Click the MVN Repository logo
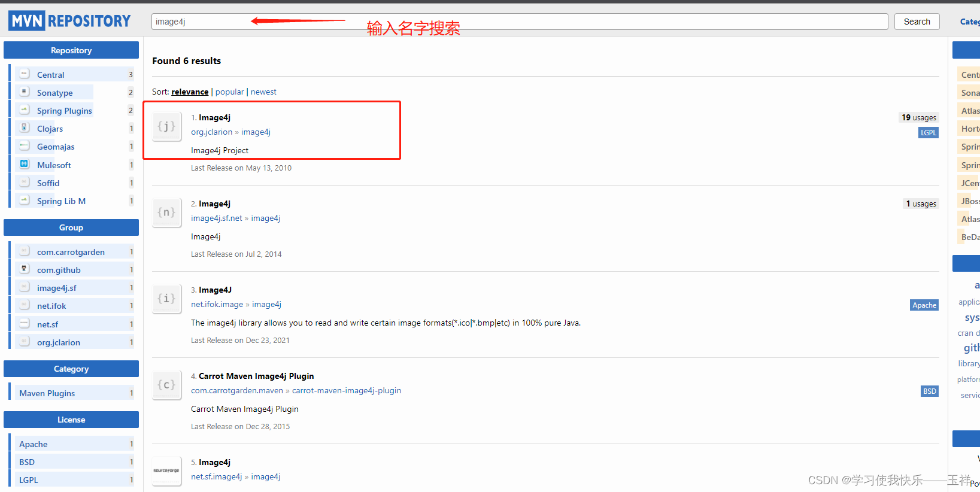 [x=69, y=21]
